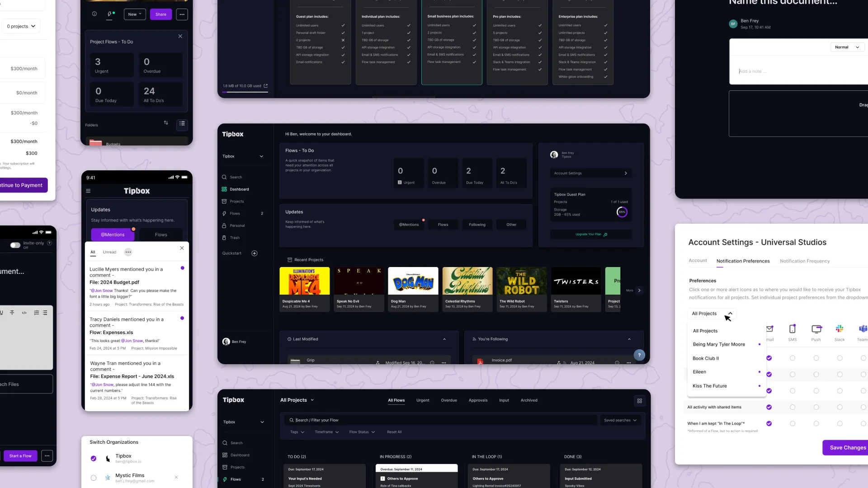Image resolution: width=868 pixels, height=488 pixels.
Task: Select the Tipbox organization radio button
Action: [94, 459]
